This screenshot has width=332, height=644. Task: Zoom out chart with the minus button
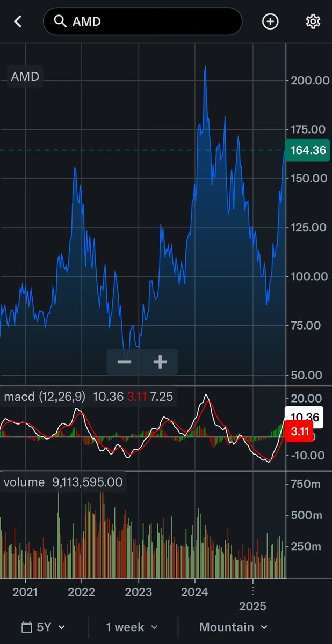click(124, 362)
